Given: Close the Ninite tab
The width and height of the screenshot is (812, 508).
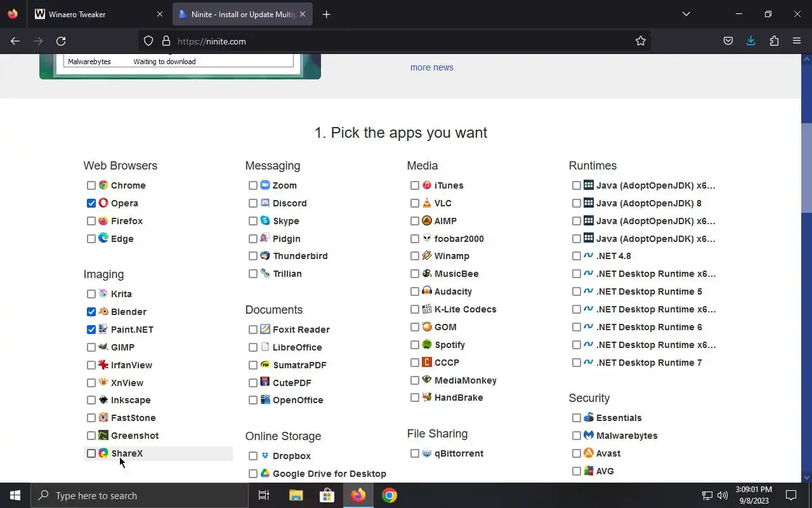Looking at the screenshot, I should tap(303, 14).
